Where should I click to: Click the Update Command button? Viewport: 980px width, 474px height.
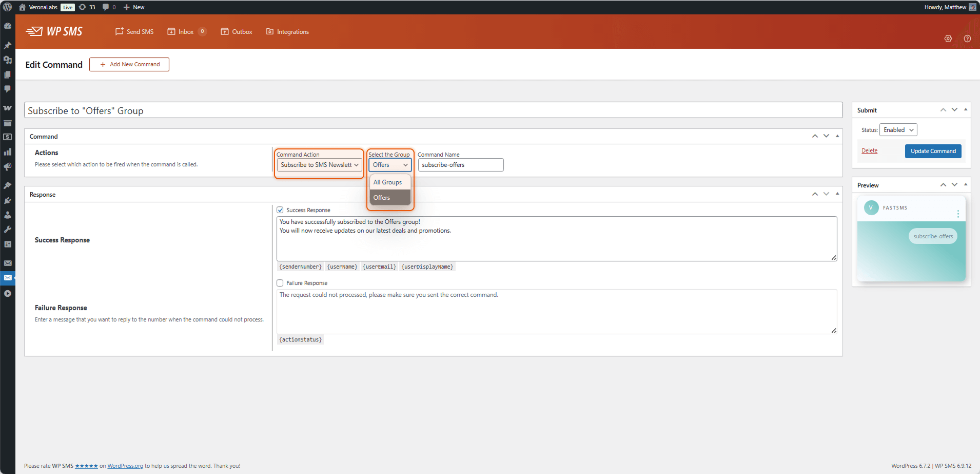click(933, 151)
